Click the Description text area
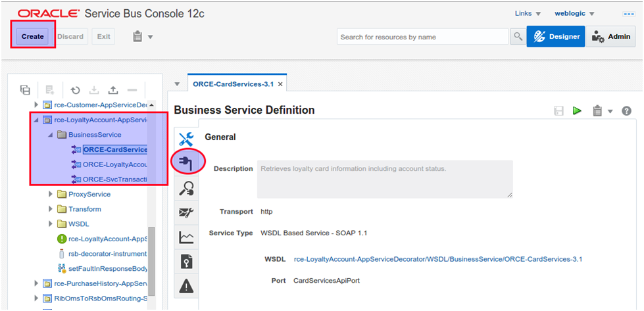This screenshot has width=644, height=311. [385, 179]
